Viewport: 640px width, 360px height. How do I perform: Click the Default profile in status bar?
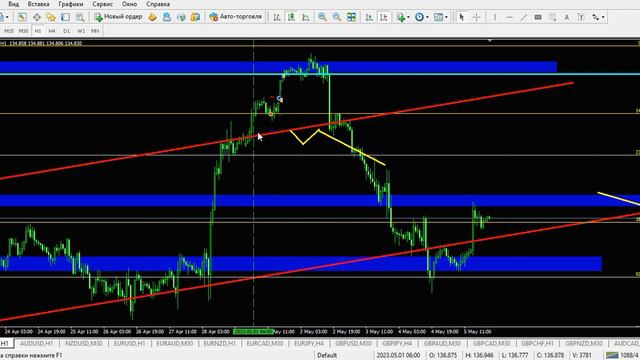point(327,356)
